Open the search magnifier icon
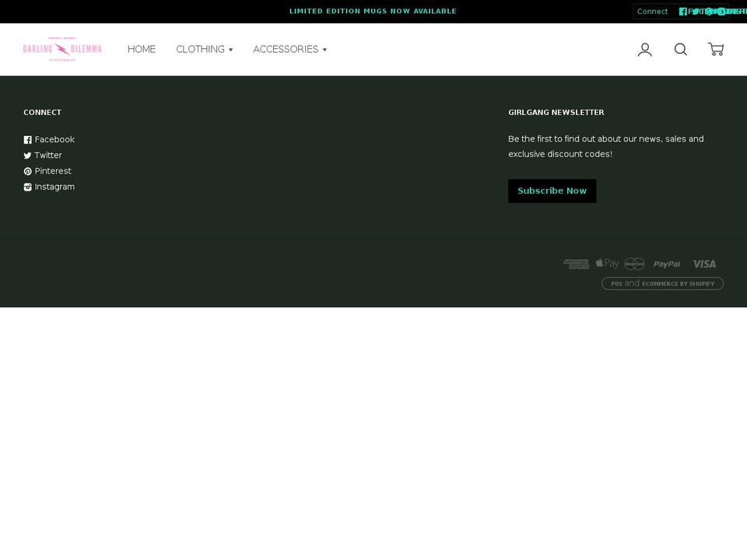 click(x=680, y=50)
